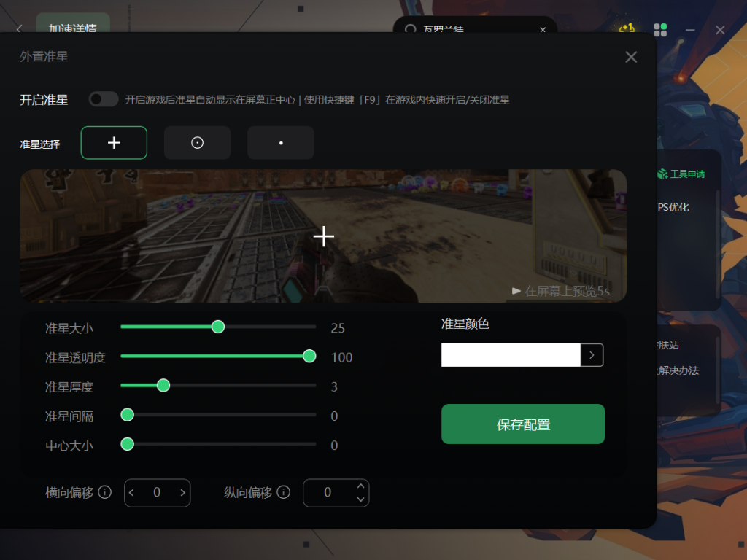Screen dimensions: 747x560
Task: Click the 横向偏移 info icon
Action: [x=105, y=492]
